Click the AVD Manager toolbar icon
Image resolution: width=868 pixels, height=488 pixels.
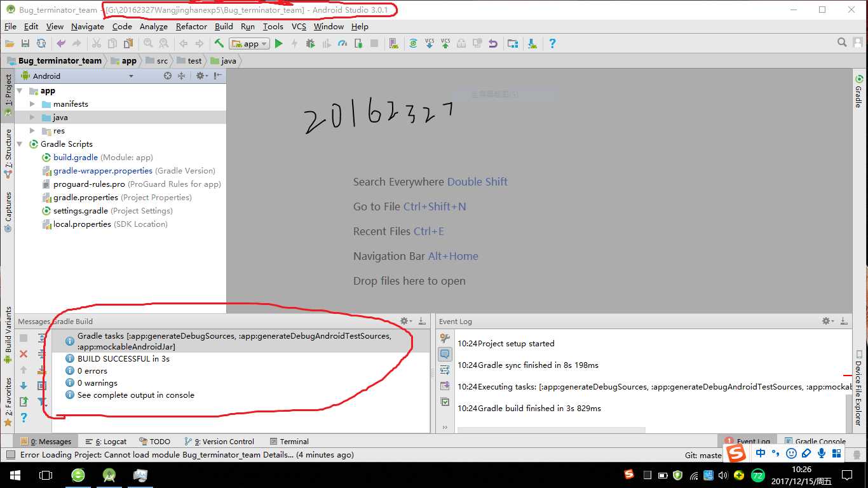394,43
